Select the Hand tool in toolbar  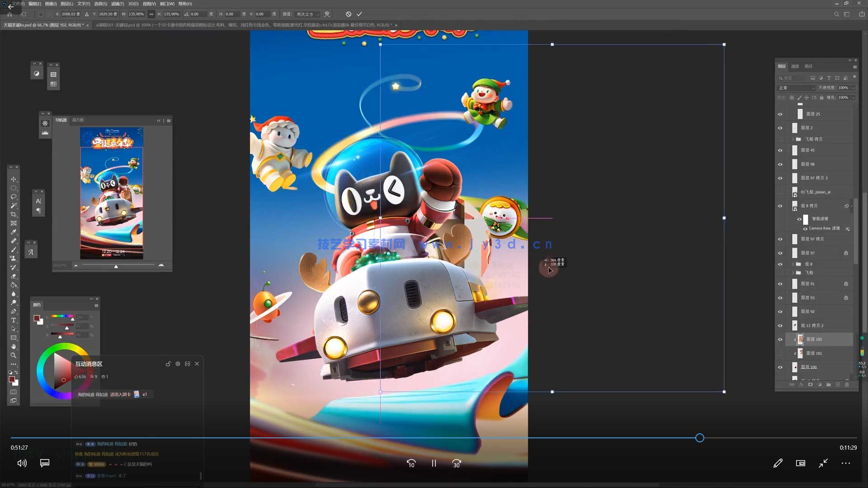pyautogui.click(x=14, y=347)
